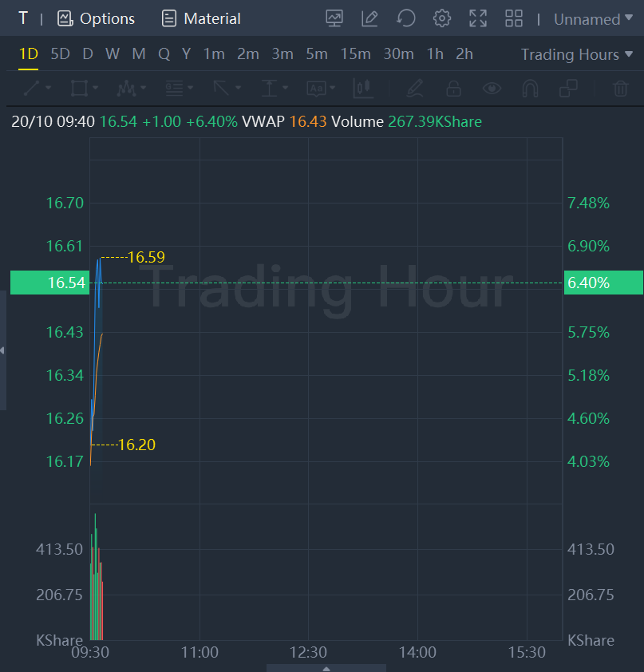This screenshot has height=672, width=644.
Task: Select the text annotation tool
Action: pos(316,89)
